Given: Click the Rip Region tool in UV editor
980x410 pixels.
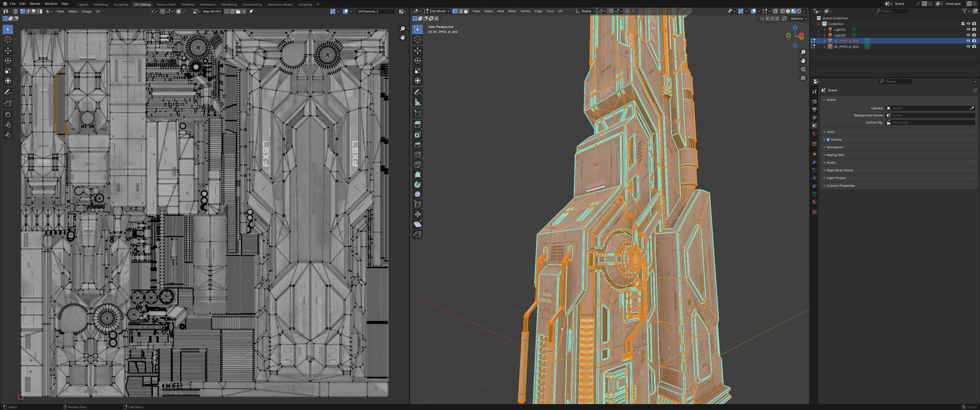Looking at the screenshot, I should tap(8, 103).
